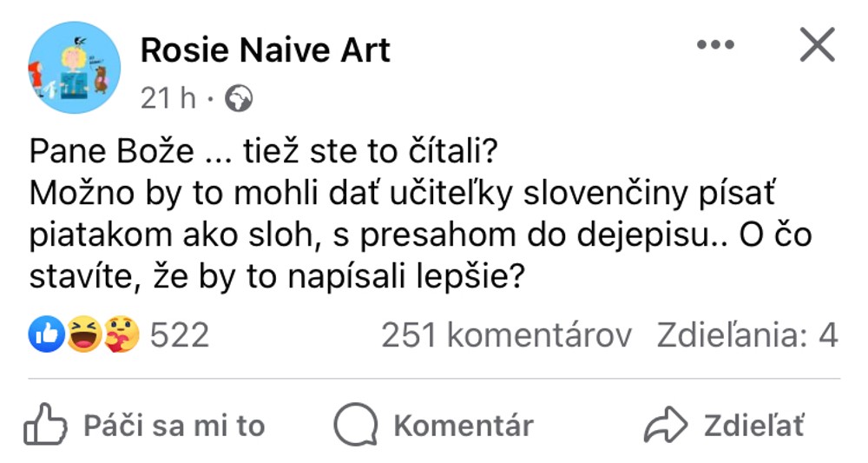Viewport: 868px width, 463px height.
Task: Open the Rosie Naive Art profile picture
Action: click(x=74, y=68)
